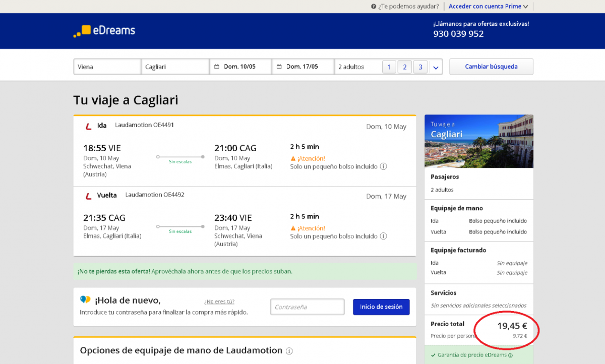
Task: Click the help question mark icon
Action: [x=374, y=7]
